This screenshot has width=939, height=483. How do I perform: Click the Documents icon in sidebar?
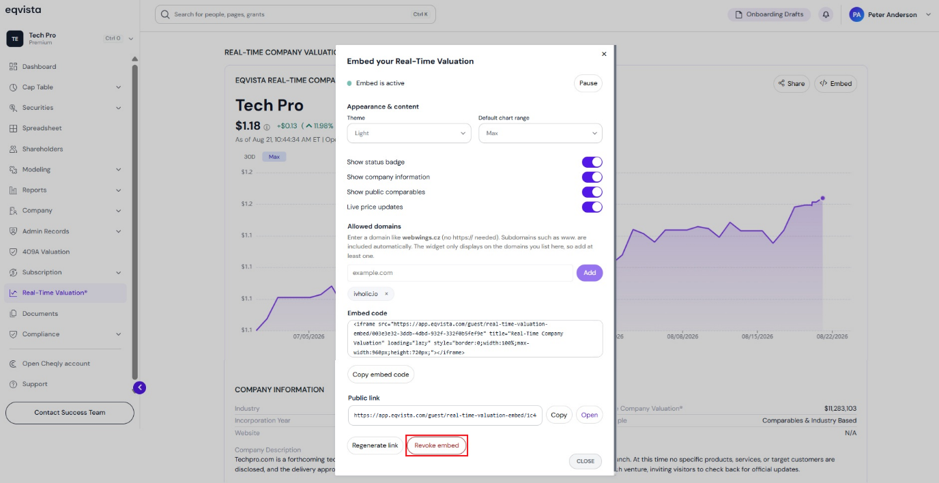(13, 314)
